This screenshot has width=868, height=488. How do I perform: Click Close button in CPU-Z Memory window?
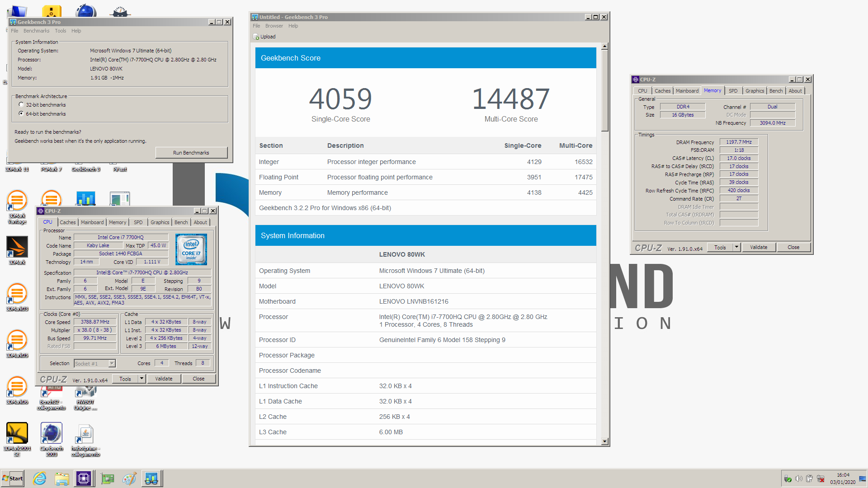(x=793, y=247)
